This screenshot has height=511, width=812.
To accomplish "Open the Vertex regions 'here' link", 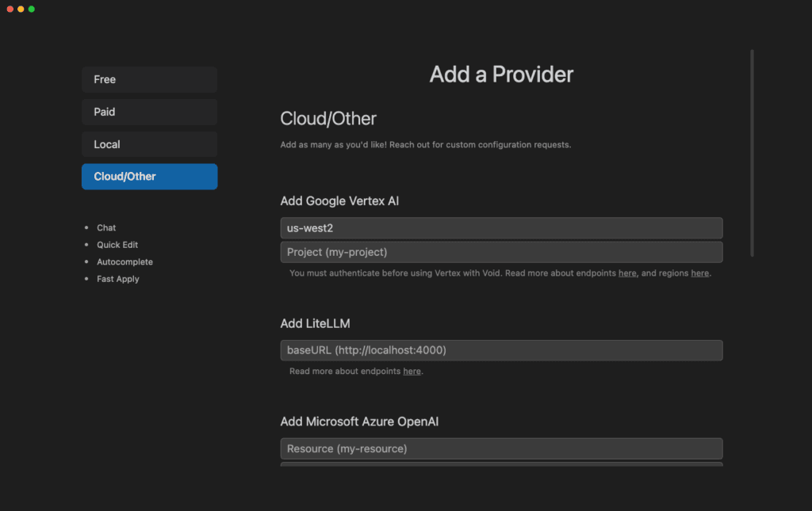I will [x=699, y=273].
